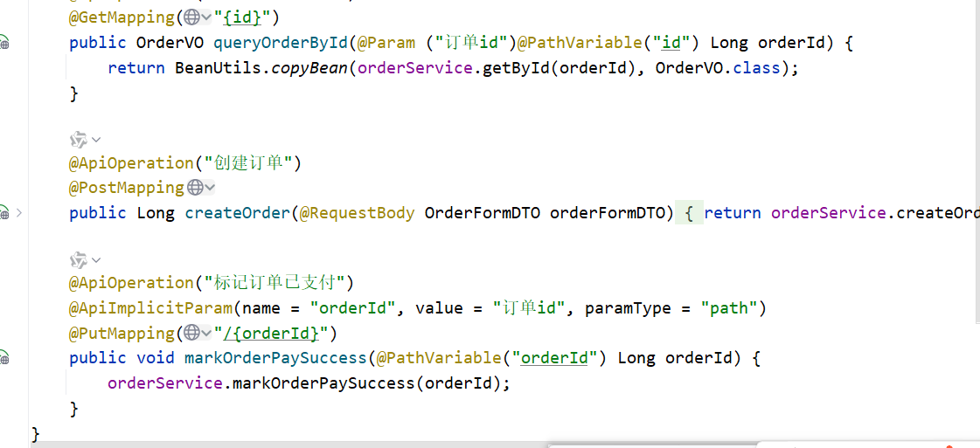Click the globe icon in @GetMapping
Image resolution: width=980 pixels, height=448 pixels.
pyautogui.click(x=191, y=18)
